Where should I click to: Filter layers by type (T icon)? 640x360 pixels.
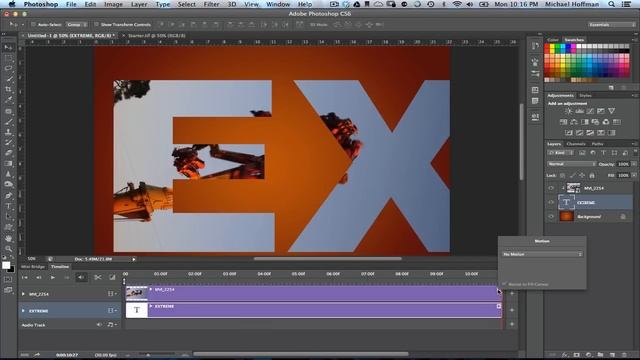604,153
